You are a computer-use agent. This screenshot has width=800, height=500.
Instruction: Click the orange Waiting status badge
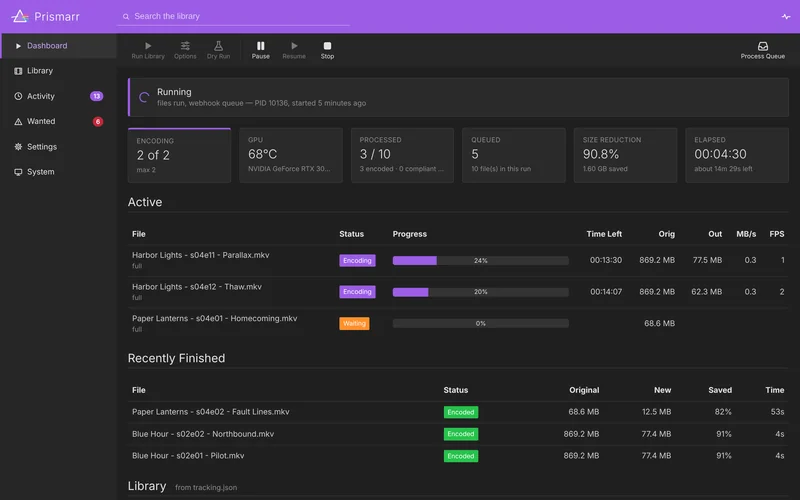click(x=354, y=323)
